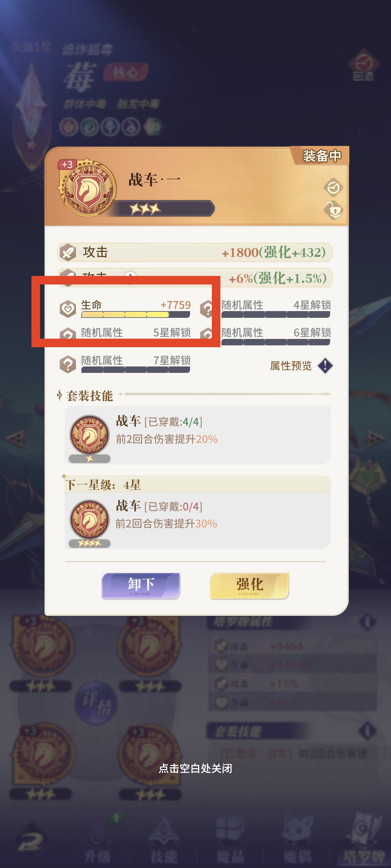The width and height of the screenshot is (391, 868).
Task: Tap the question mark icon for 7星解锁
Action: 68,364
